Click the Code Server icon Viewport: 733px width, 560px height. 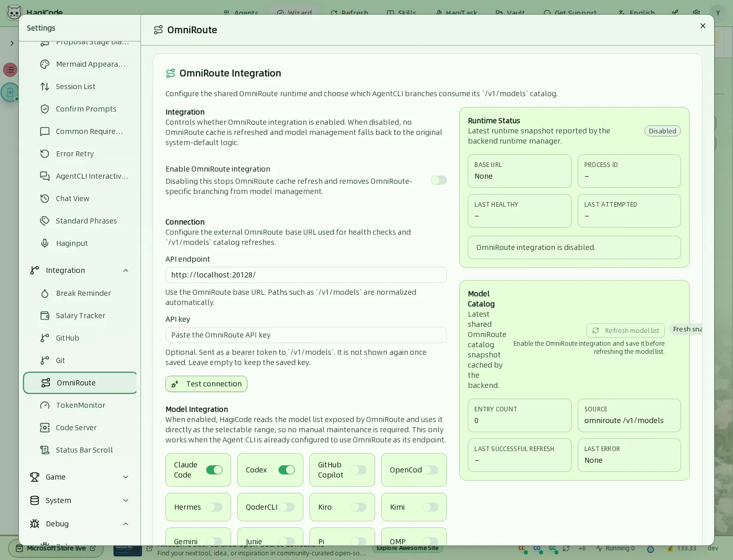(45, 428)
